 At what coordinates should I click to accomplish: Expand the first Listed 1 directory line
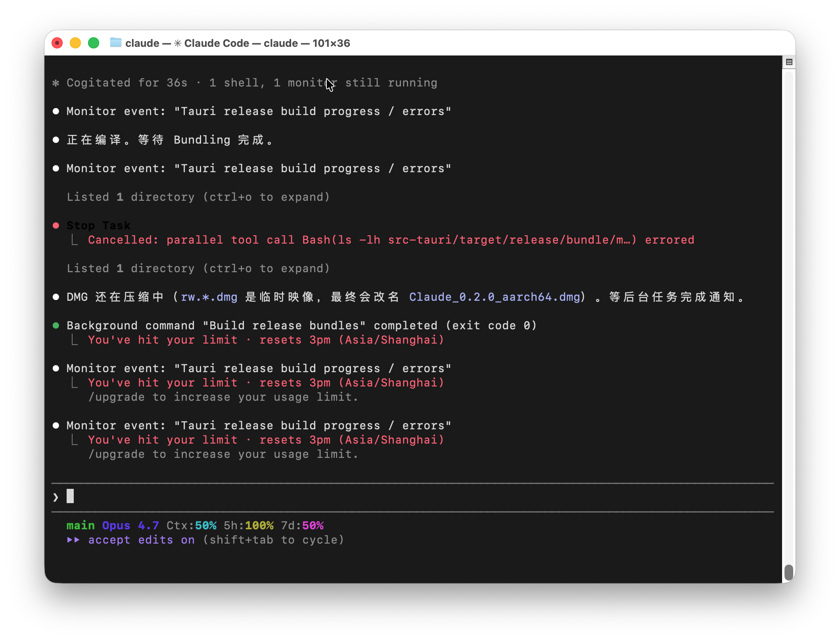[x=198, y=197]
